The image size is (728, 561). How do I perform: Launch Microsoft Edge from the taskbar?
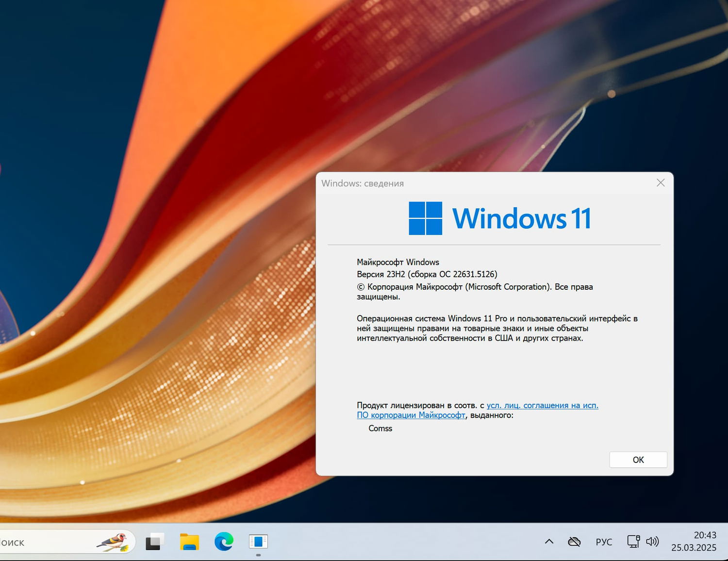click(223, 541)
